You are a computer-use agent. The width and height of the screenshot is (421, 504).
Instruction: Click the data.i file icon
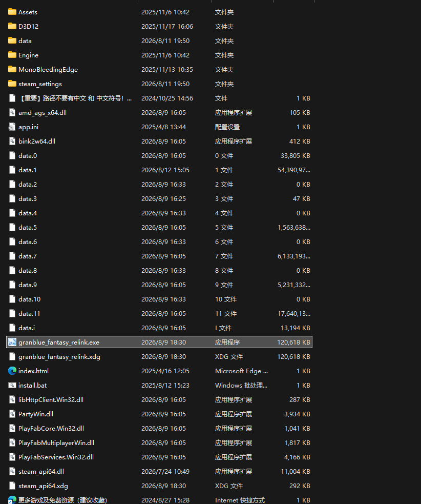click(12, 328)
